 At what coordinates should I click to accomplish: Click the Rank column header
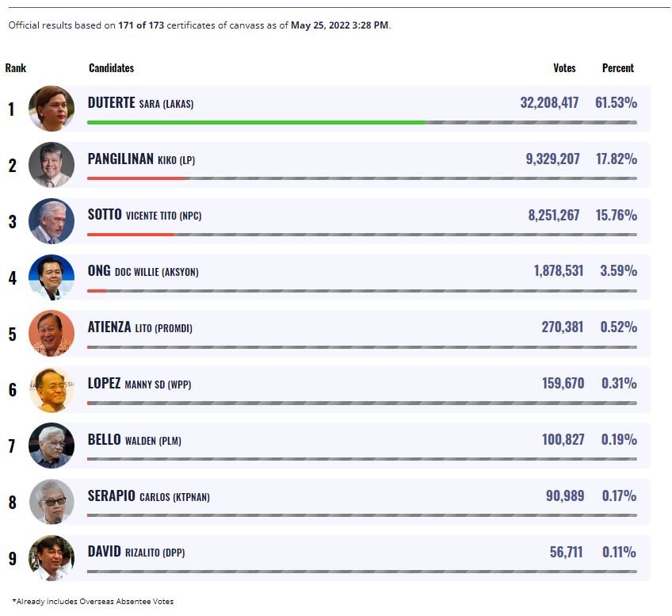(x=16, y=68)
